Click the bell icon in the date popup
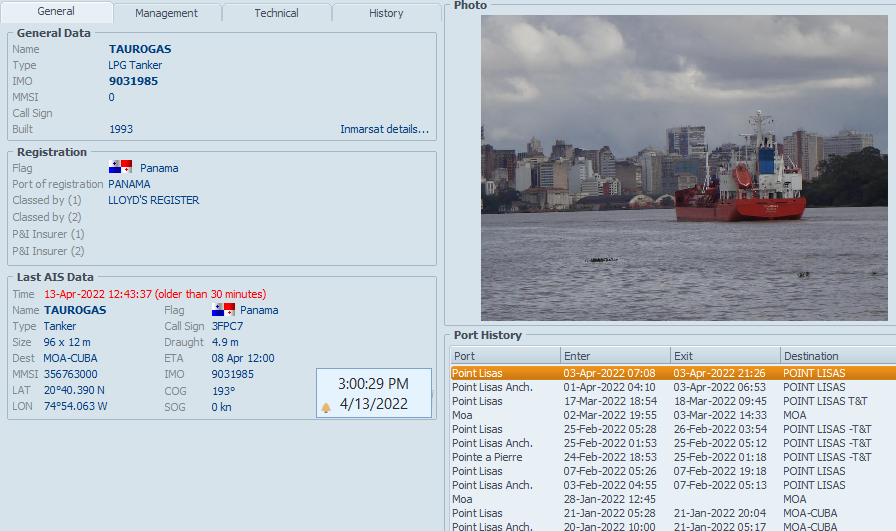The image size is (896, 531). tap(326, 408)
